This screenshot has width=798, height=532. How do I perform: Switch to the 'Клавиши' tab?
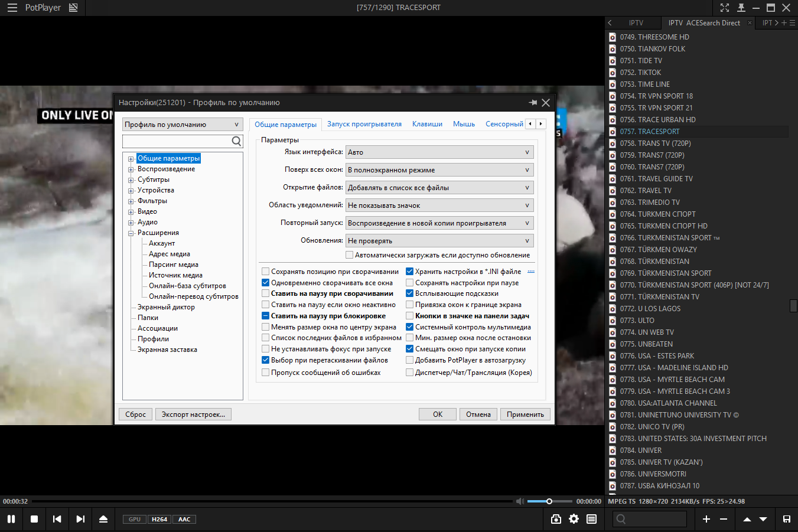(427, 124)
